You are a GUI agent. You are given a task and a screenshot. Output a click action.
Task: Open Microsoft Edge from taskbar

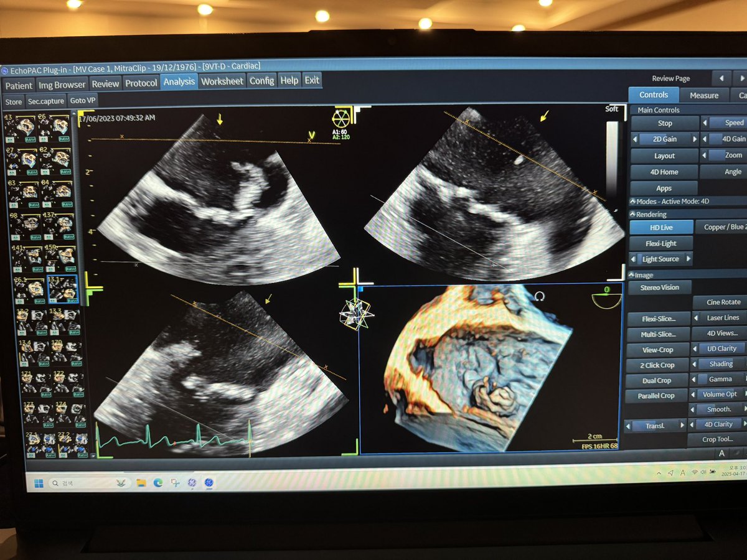click(x=158, y=482)
